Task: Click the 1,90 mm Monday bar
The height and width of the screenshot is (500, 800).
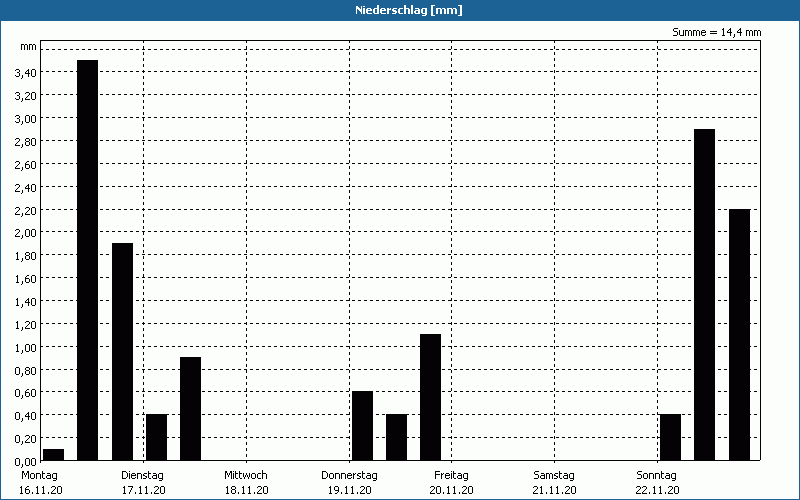Action: [122, 352]
